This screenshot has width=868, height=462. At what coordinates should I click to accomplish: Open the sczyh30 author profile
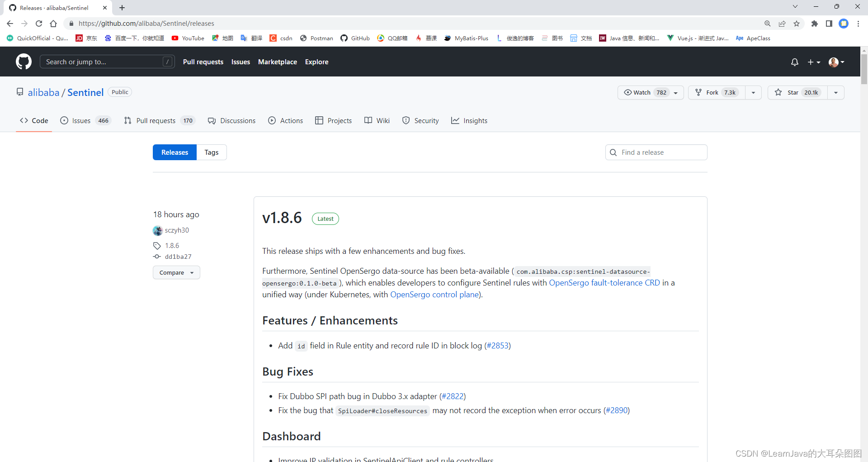pos(177,230)
